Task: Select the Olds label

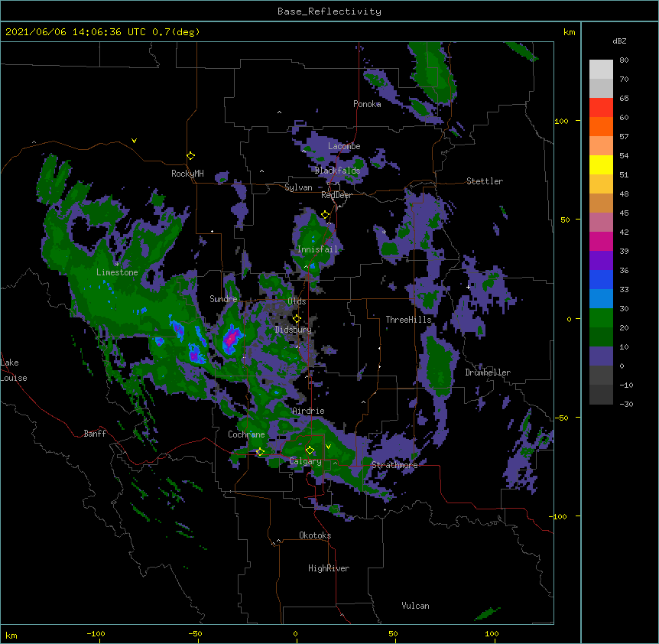Action: 297,301
